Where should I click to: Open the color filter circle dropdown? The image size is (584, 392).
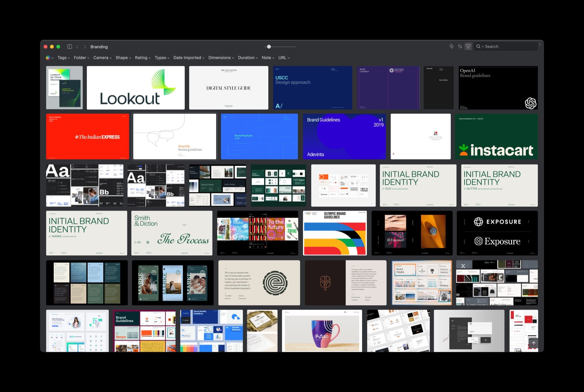tap(49, 58)
